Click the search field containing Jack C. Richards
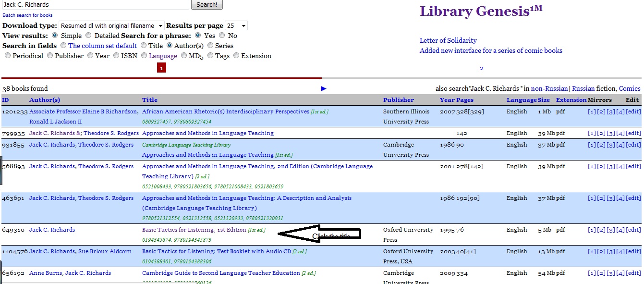The width and height of the screenshot is (644, 284). pyautogui.click(x=95, y=4)
